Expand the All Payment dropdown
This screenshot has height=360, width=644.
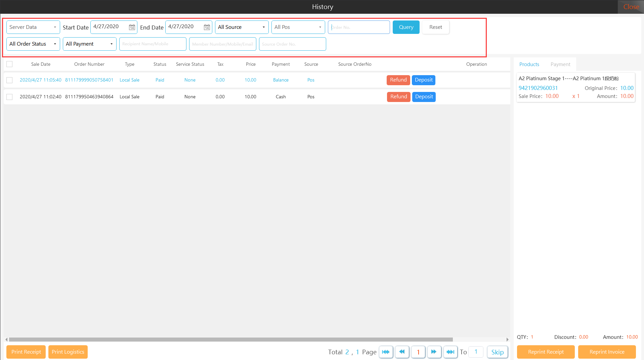(x=89, y=44)
